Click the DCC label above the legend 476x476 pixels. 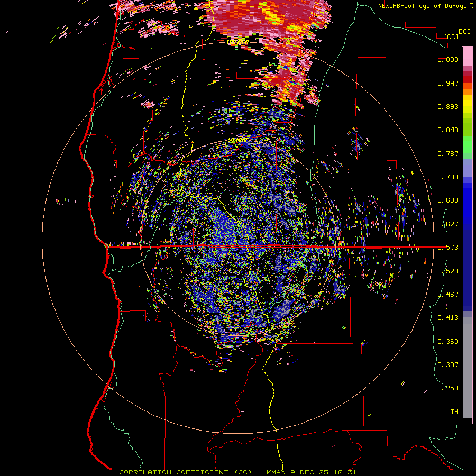coord(464,32)
